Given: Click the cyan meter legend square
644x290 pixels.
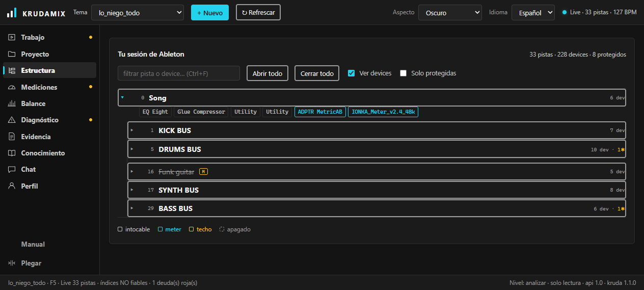Looking at the screenshot, I should coord(160,229).
